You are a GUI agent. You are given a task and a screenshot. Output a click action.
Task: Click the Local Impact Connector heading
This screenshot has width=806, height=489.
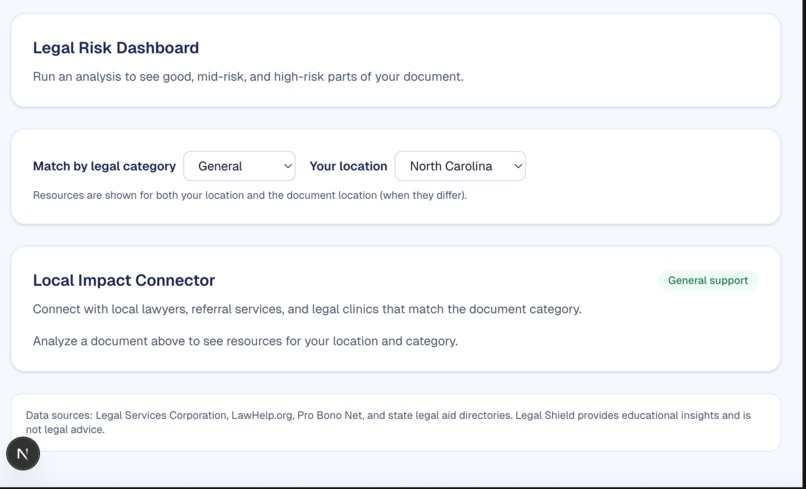(x=124, y=280)
